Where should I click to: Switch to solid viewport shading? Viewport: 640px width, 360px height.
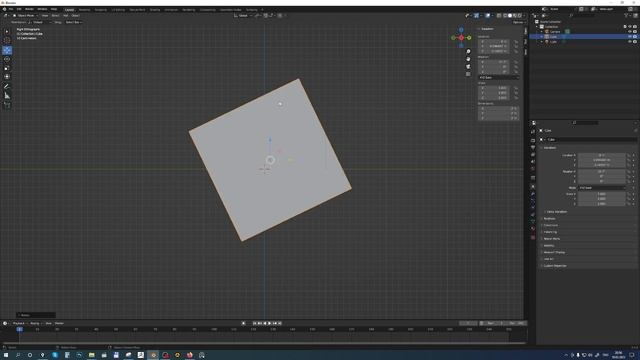coord(510,16)
